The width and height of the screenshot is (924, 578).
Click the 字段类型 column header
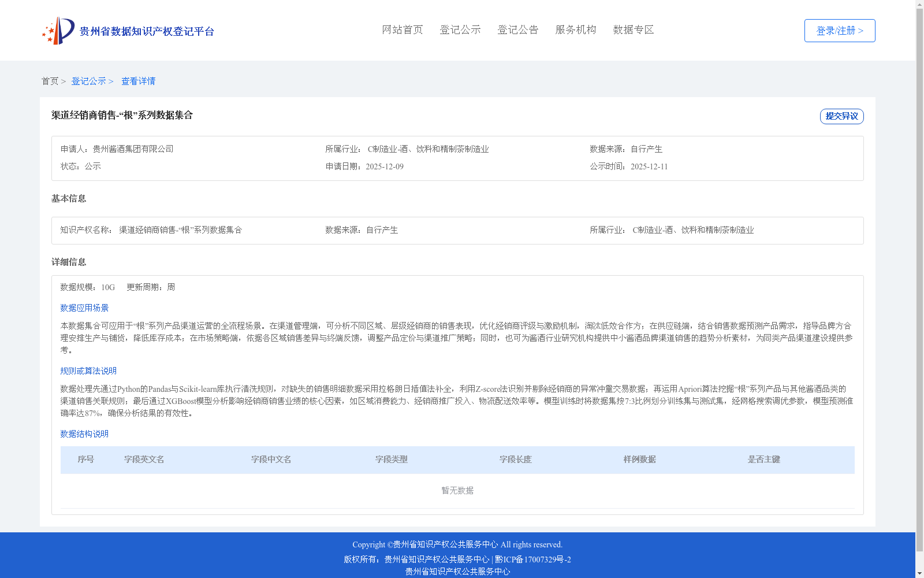click(x=392, y=460)
